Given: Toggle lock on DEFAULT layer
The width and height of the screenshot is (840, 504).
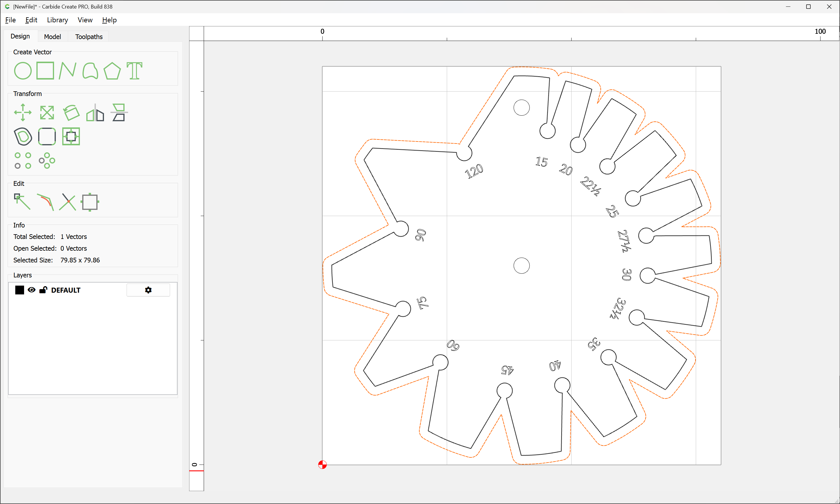Looking at the screenshot, I should (x=43, y=290).
